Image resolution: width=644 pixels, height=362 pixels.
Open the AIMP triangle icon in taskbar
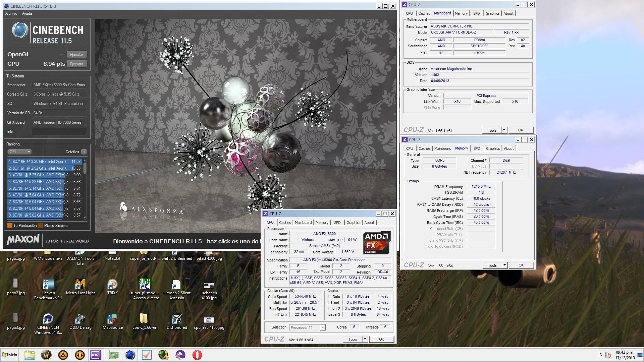[63, 355]
